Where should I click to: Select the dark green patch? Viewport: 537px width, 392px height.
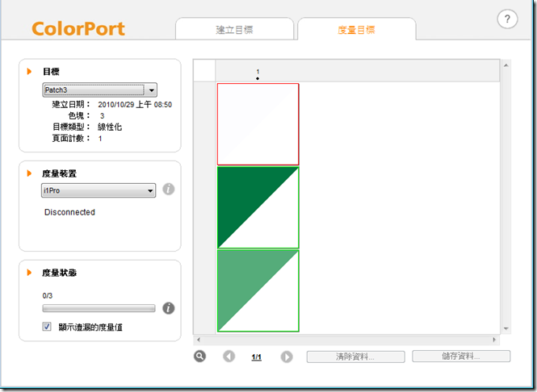click(x=258, y=207)
